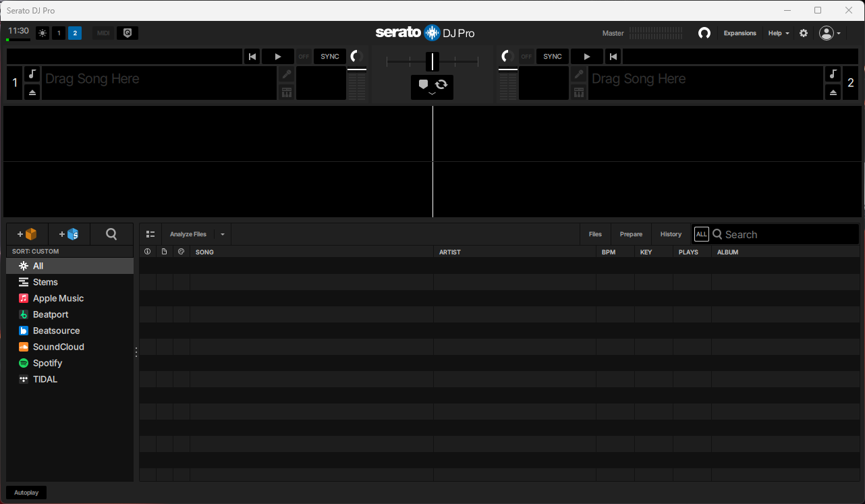Viewport: 865px width, 504px height.
Task: Click the microphone icon on deck 1
Action: [287, 74]
